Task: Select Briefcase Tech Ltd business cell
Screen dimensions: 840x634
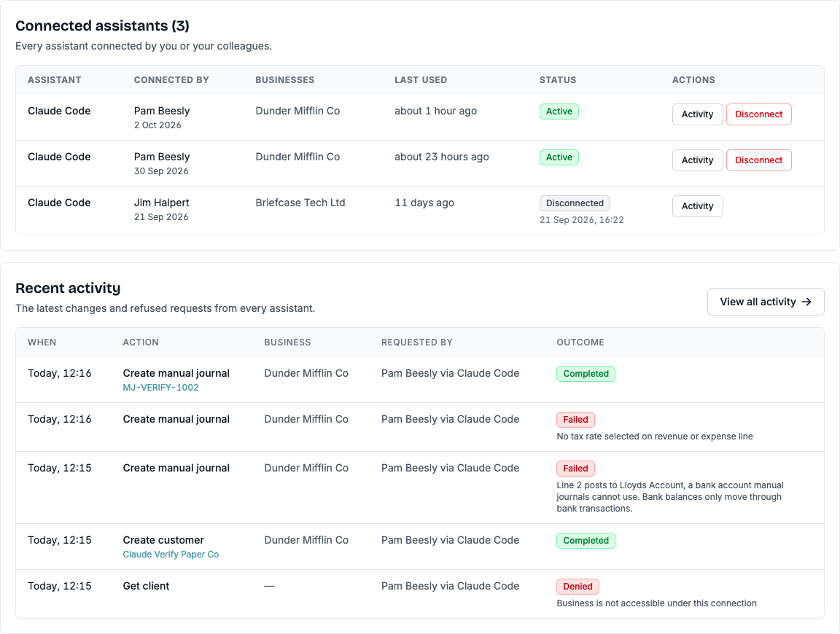Action: 300,203
